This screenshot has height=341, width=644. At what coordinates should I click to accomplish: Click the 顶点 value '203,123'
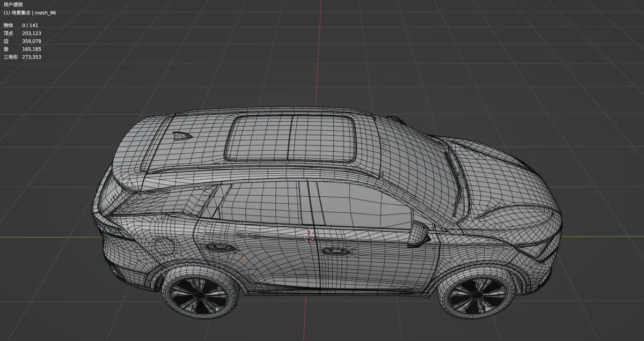(x=32, y=33)
